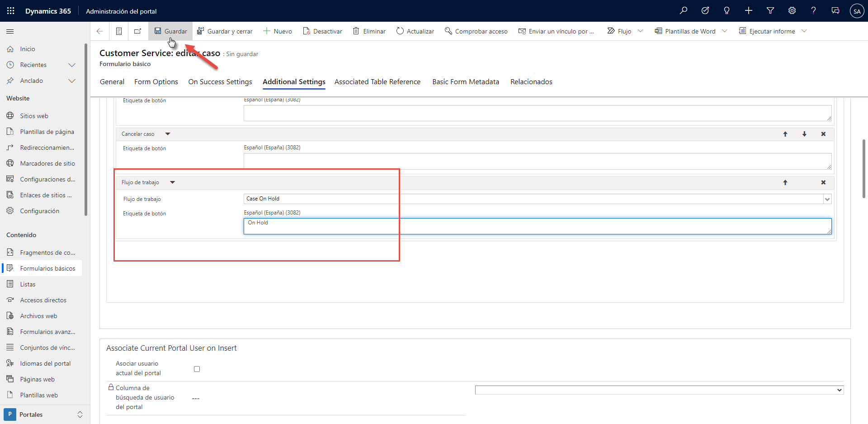Remove the Cancelar caso action
The height and width of the screenshot is (424, 868).
pos(823,134)
